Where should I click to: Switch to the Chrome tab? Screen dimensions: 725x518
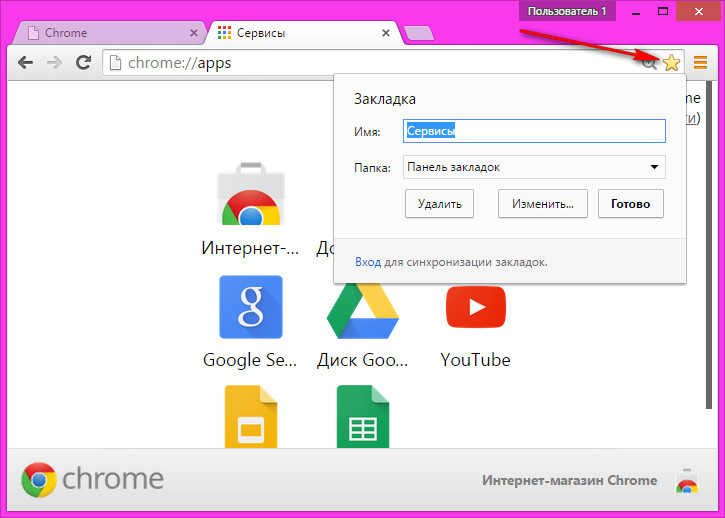click(x=109, y=33)
